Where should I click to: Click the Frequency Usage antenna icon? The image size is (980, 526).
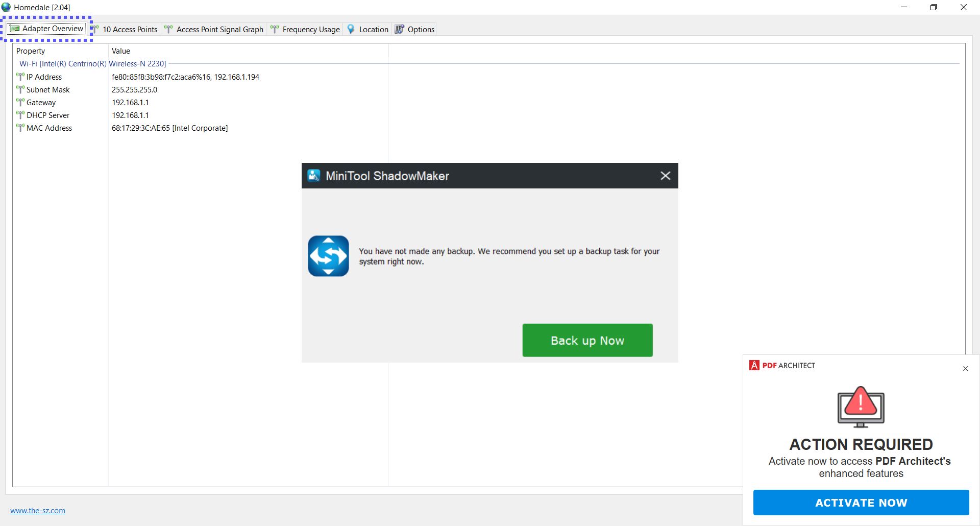coord(275,29)
